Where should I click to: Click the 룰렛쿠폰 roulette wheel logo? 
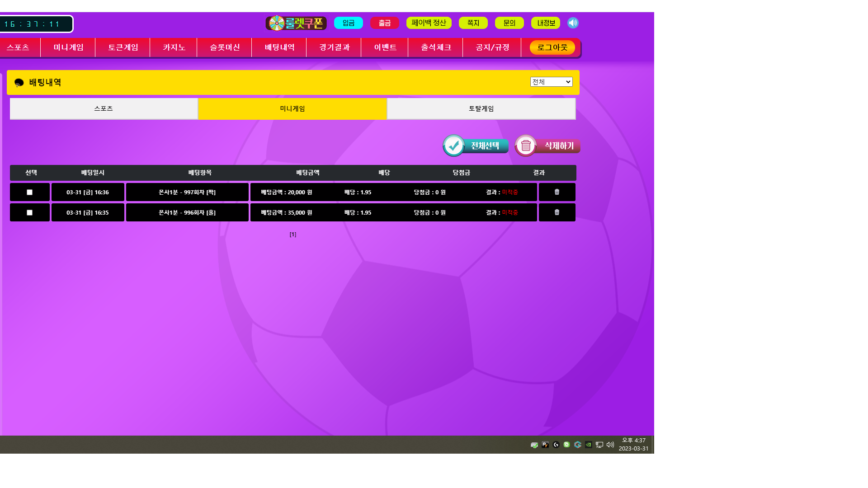click(x=296, y=23)
